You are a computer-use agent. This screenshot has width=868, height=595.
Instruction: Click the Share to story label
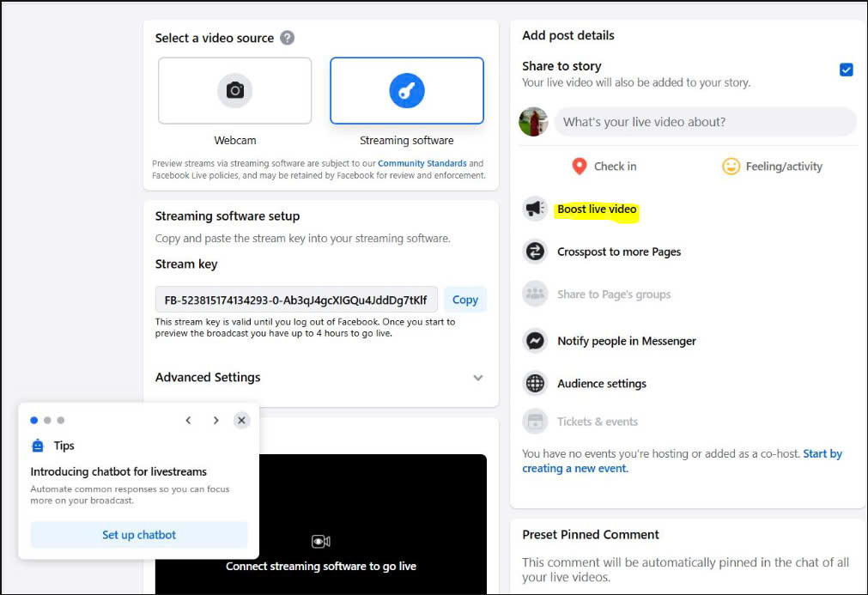click(x=561, y=66)
